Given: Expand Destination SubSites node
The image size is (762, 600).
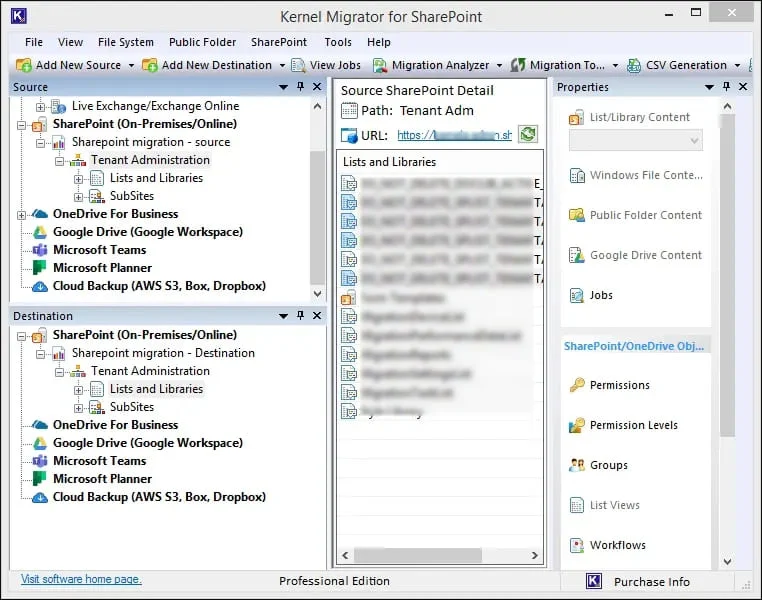Looking at the screenshot, I should coord(78,408).
